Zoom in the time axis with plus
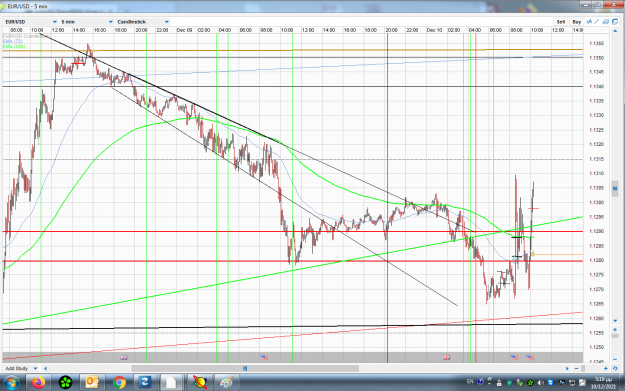Image resolution: width=625 pixels, height=391 pixels. (x=606, y=369)
